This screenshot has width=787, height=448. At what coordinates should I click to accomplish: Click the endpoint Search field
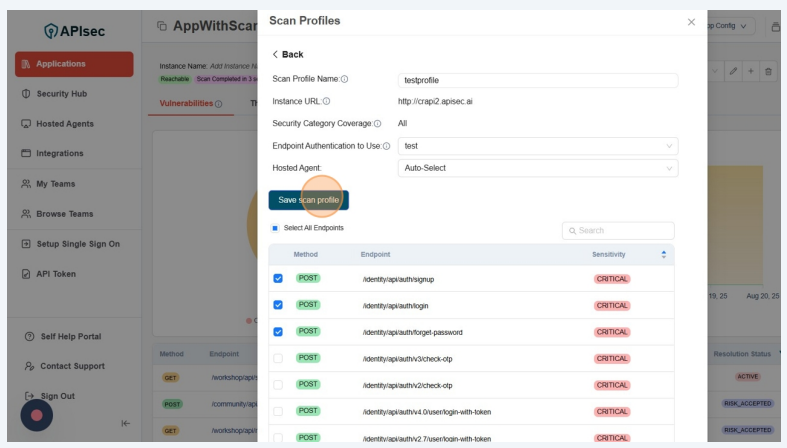(x=618, y=231)
